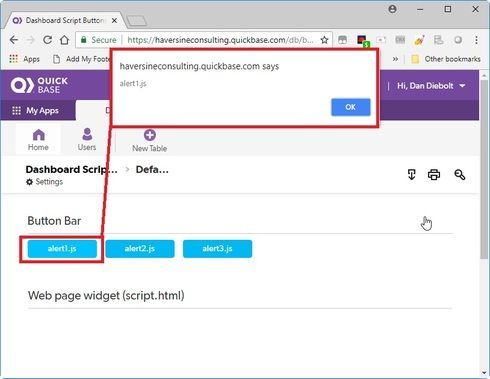Viewport: 490px width, 379px height.
Task: Open Add My Footer bookmark
Action: pos(82,59)
